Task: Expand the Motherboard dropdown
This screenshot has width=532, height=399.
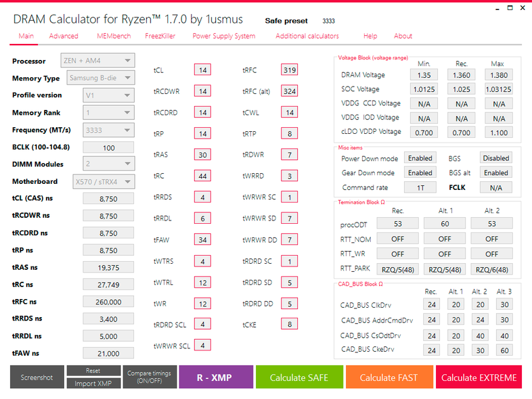Action: pos(104,182)
